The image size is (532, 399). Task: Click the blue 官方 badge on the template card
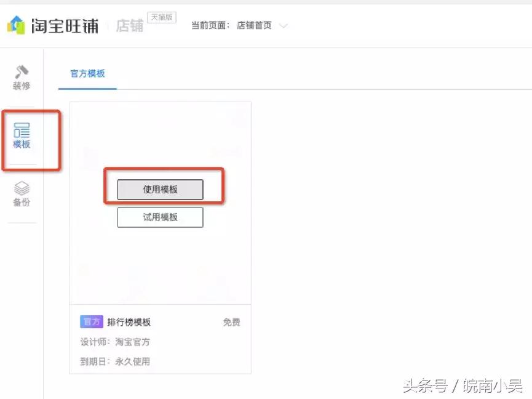coord(91,321)
